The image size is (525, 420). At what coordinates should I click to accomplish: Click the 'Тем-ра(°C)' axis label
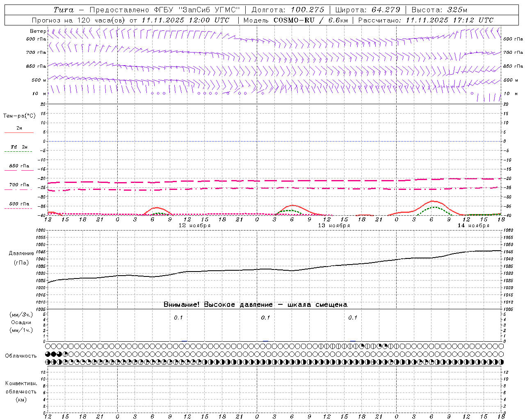[19, 116]
